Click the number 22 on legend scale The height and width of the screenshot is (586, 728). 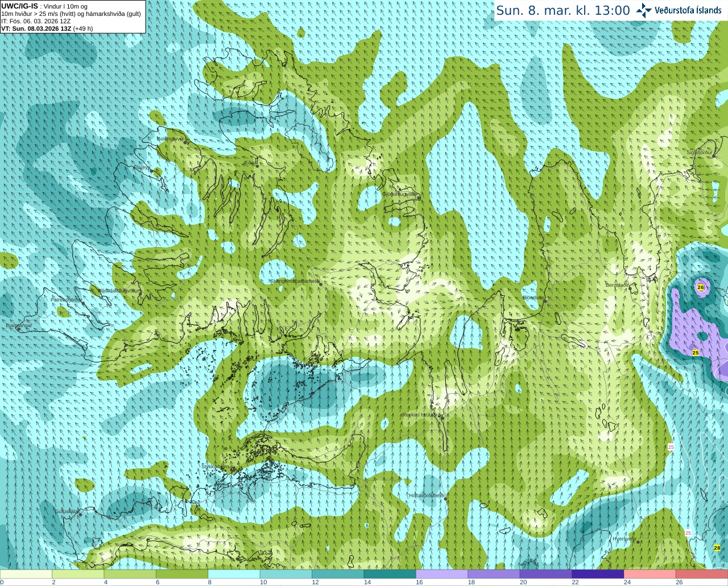click(575, 582)
